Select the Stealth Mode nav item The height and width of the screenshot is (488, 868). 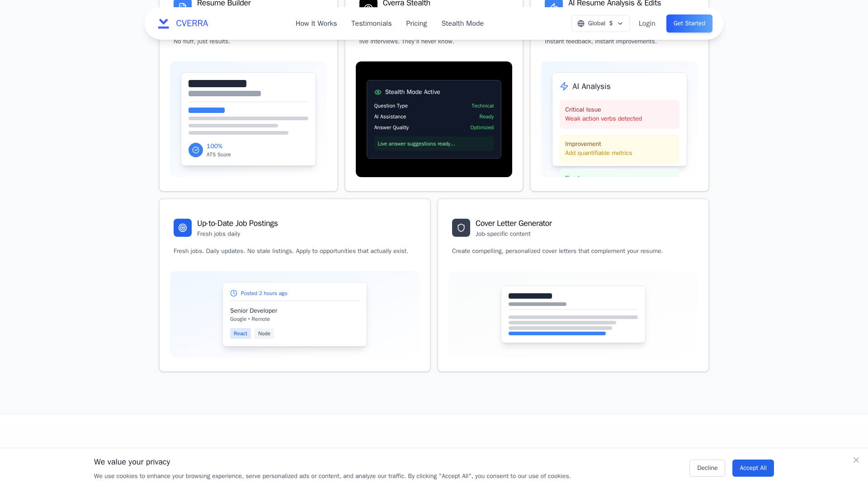(x=462, y=23)
